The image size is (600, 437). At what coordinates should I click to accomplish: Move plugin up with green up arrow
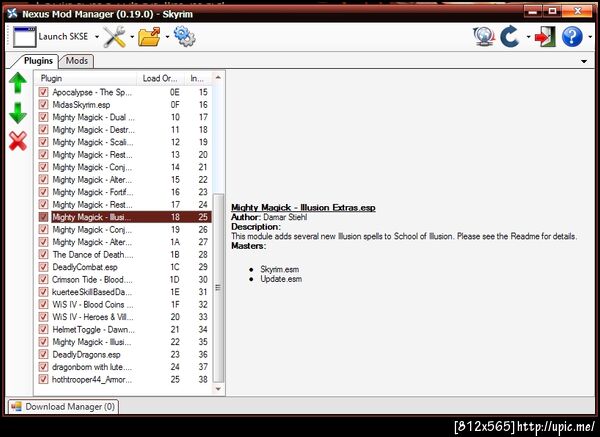[18, 83]
